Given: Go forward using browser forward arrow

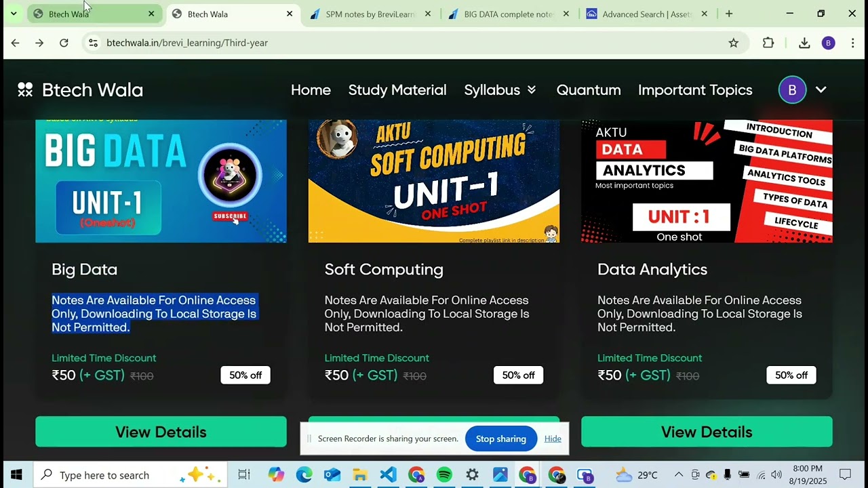Looking at the screenshot, I should click(39, 43).
